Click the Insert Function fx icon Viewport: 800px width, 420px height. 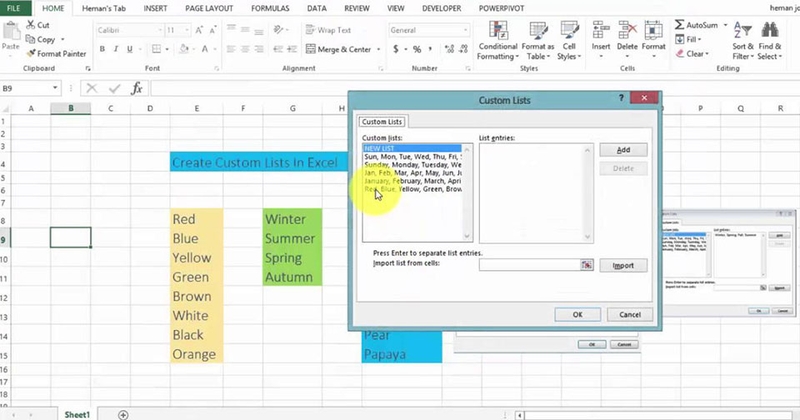(137, 88)
